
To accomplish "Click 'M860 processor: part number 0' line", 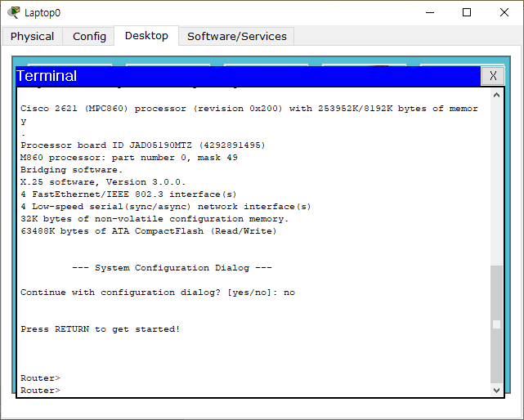I will point(129,158).
